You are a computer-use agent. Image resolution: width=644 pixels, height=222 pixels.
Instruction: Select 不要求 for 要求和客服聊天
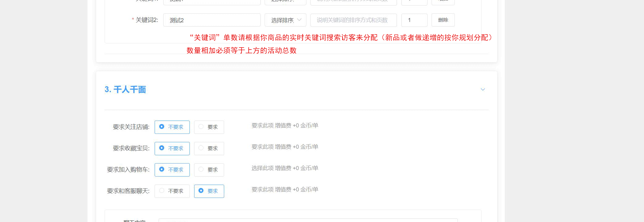[172, 191]
